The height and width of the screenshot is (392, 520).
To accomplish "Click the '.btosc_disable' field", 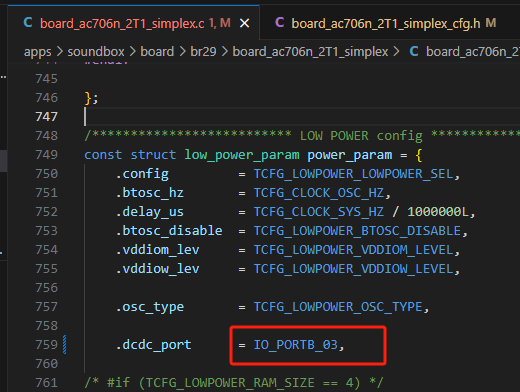I will [169, 231].
